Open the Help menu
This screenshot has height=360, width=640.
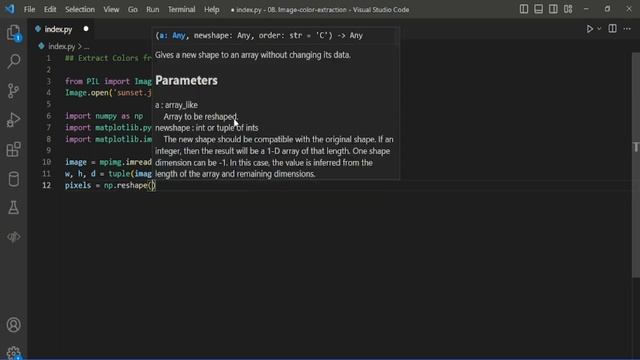pos(211,9)
